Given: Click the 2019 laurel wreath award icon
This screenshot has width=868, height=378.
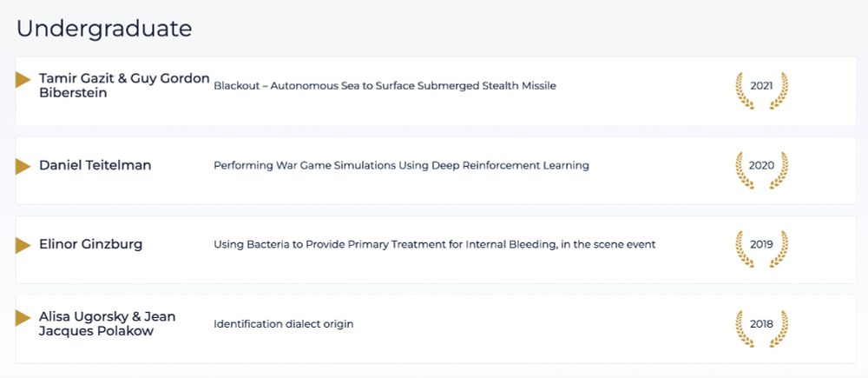Looking at the screenshot, I should [761, 245].
